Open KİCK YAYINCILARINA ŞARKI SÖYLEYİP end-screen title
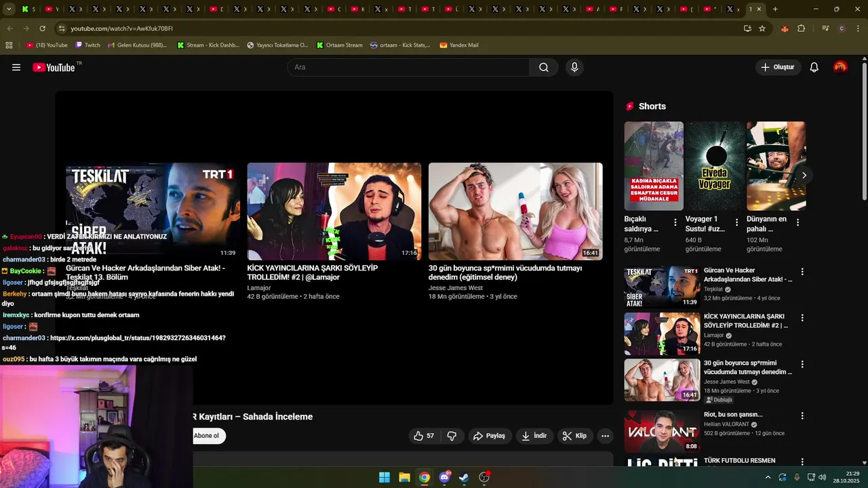The image size is (868, 488). (x=313, y=272)
